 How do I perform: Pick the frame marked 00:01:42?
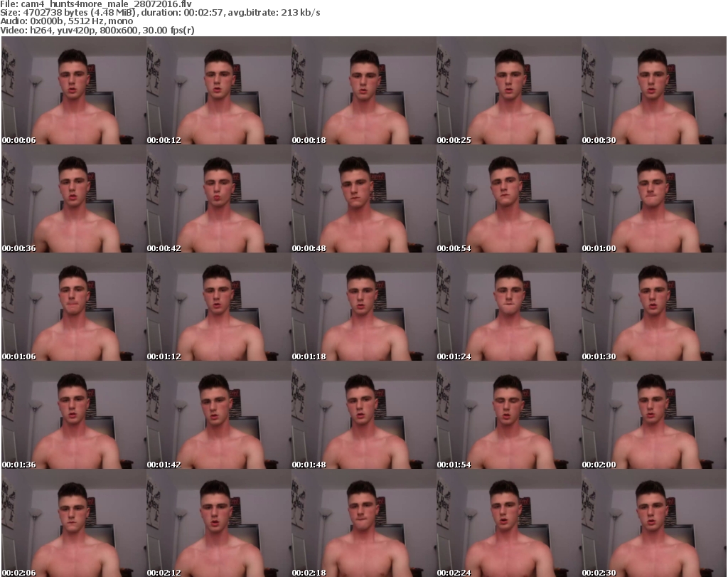point(219,415)
